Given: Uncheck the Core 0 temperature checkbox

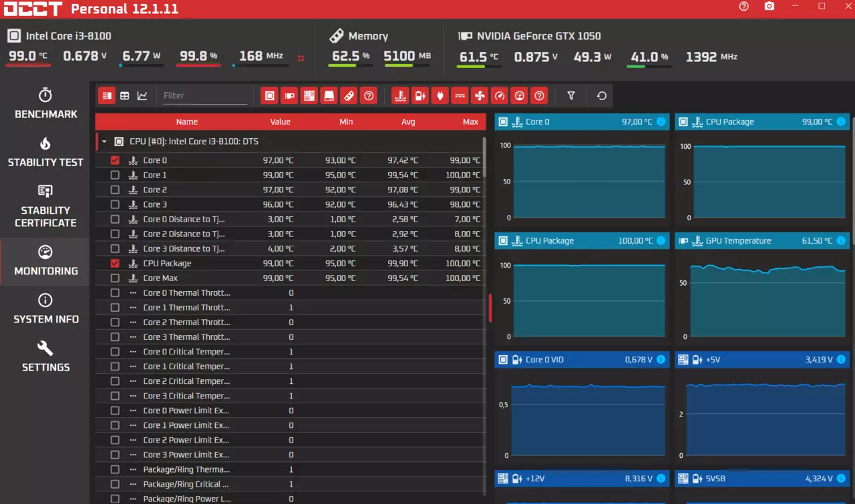Looking at the screenshot, I should tap(115, 160).
